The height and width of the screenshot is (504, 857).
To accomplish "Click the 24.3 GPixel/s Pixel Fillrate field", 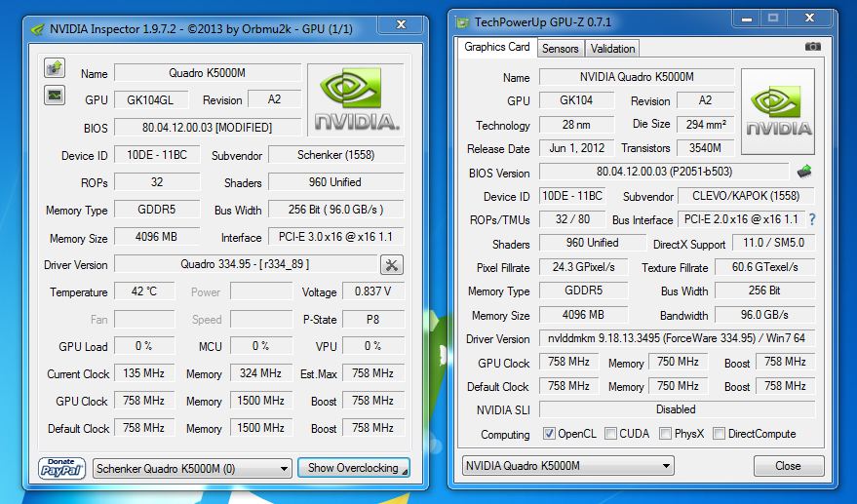I will coord(584,267).
